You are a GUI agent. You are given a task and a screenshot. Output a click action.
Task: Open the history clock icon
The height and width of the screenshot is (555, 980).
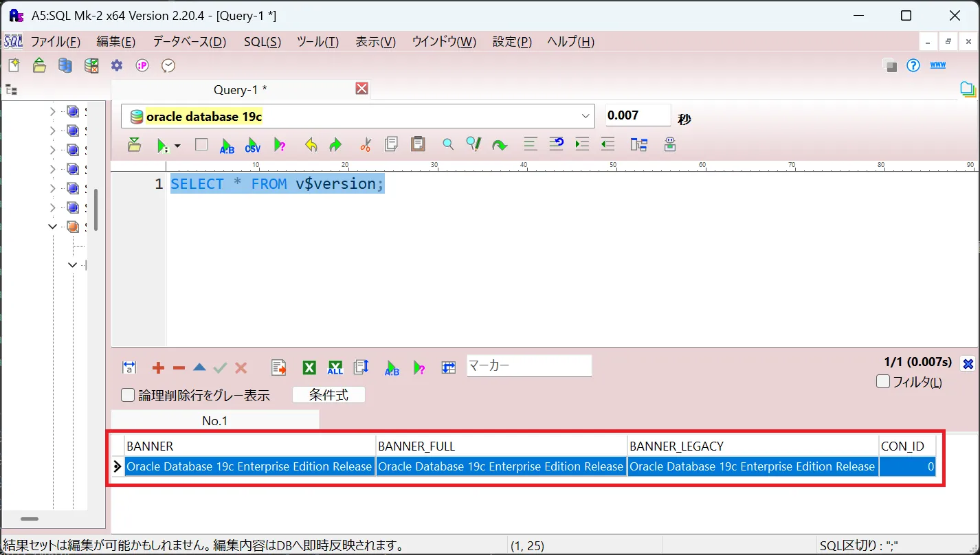coord(168,65)
